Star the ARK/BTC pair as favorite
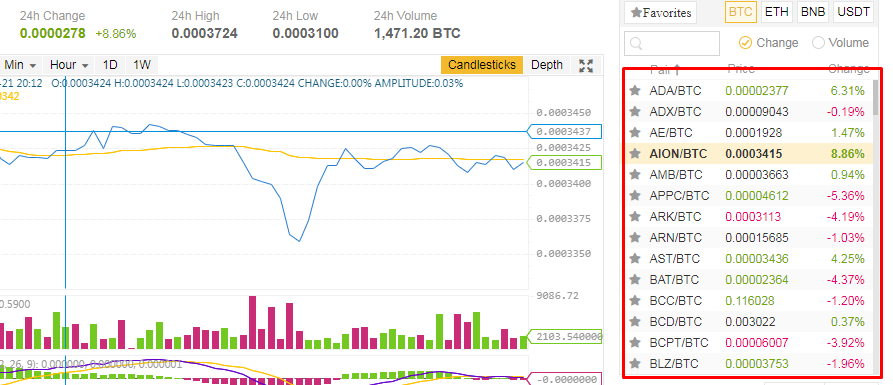 pyautogui.click(x=634, y=216)
